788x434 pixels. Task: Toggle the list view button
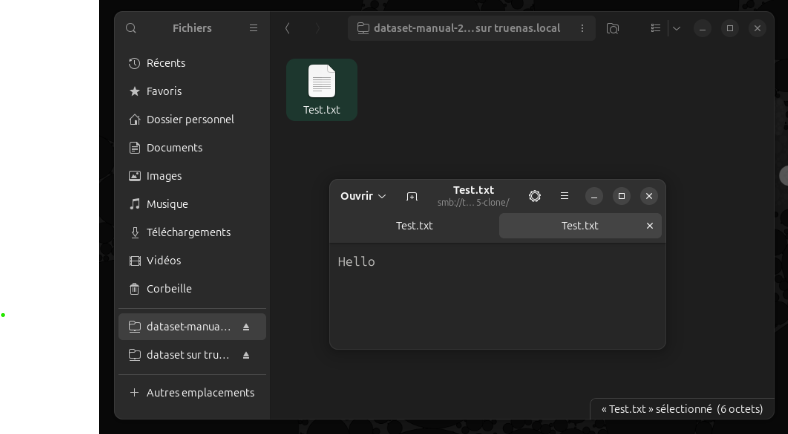(656, 28)
